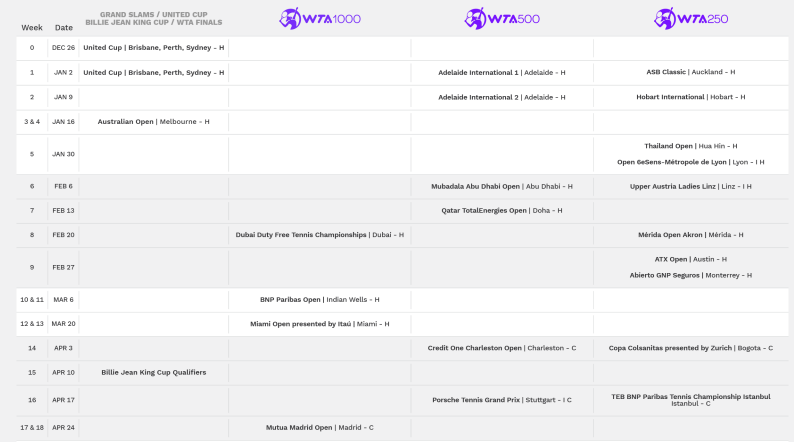
Task: Click the Grand Slams / United Cup column header
Action: pos(154,19)
